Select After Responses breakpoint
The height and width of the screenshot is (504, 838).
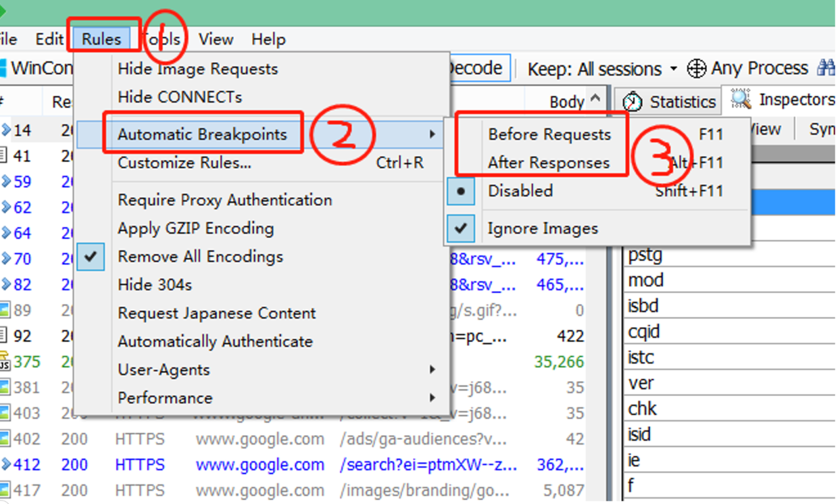click(x=597, y=163)
